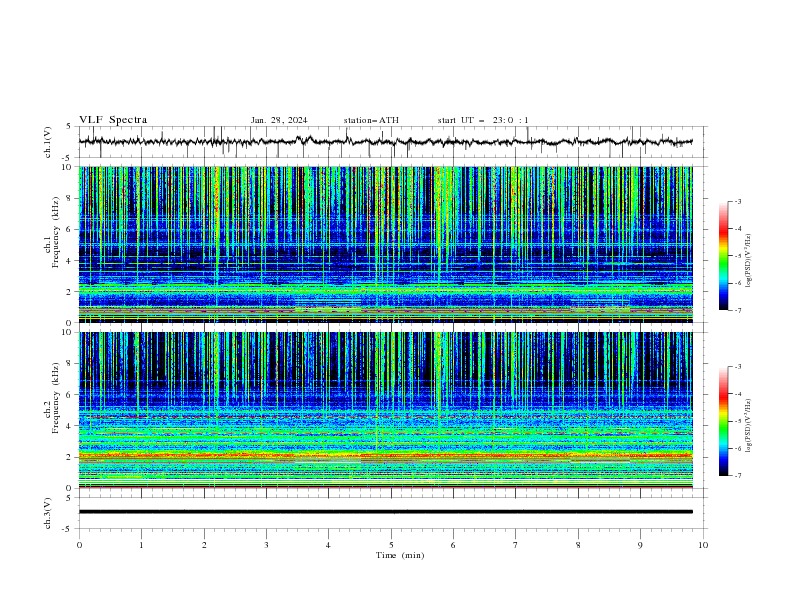Viewport: 792px width, 612px height.
Task: Click time axis tick label '5'
Action: 391,545
